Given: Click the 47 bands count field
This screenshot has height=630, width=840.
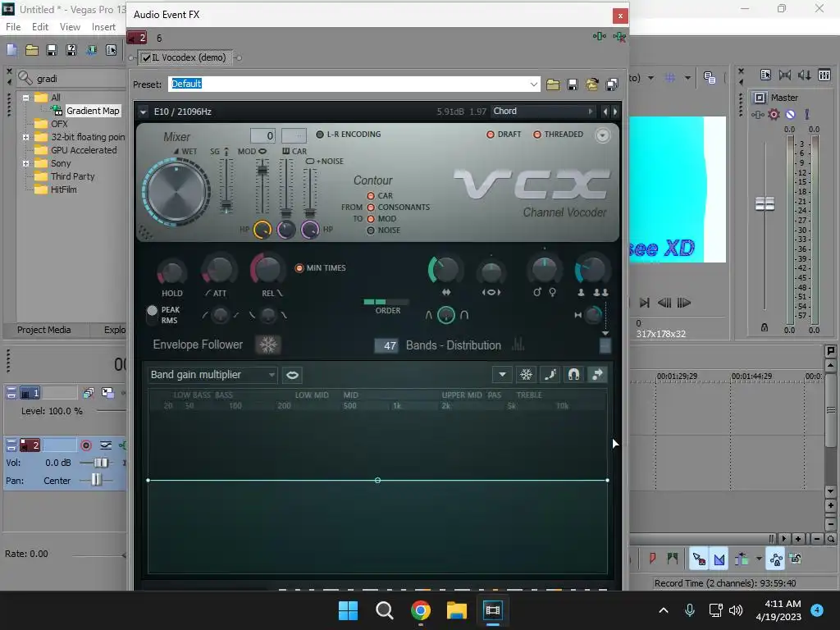Looking at the screenshot, I should (387, 345).
